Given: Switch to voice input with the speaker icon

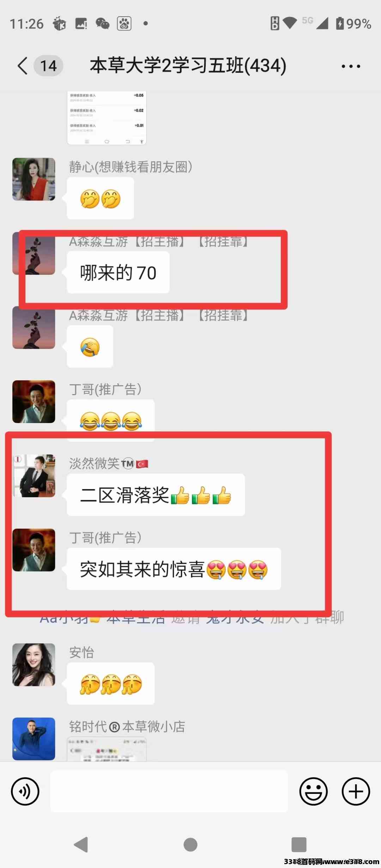Looking at the screenshot, I should tap(25, 791).
